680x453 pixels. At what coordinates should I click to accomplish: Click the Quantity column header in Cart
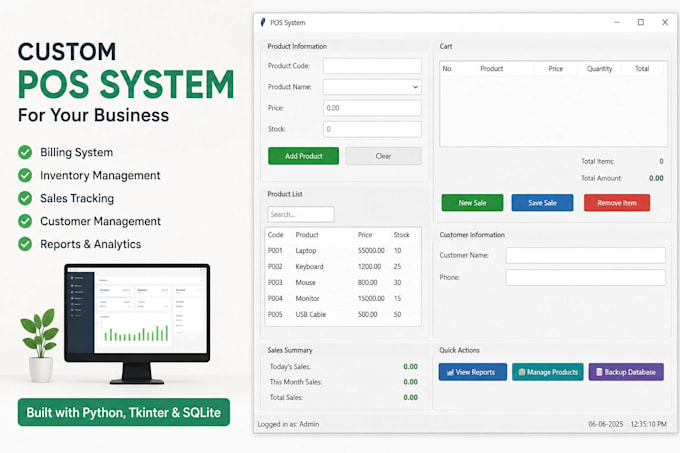pos(599,68)
